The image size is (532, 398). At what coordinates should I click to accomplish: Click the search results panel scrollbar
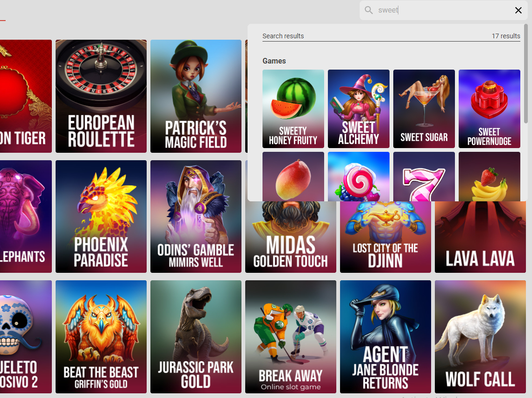coord(525,74)
